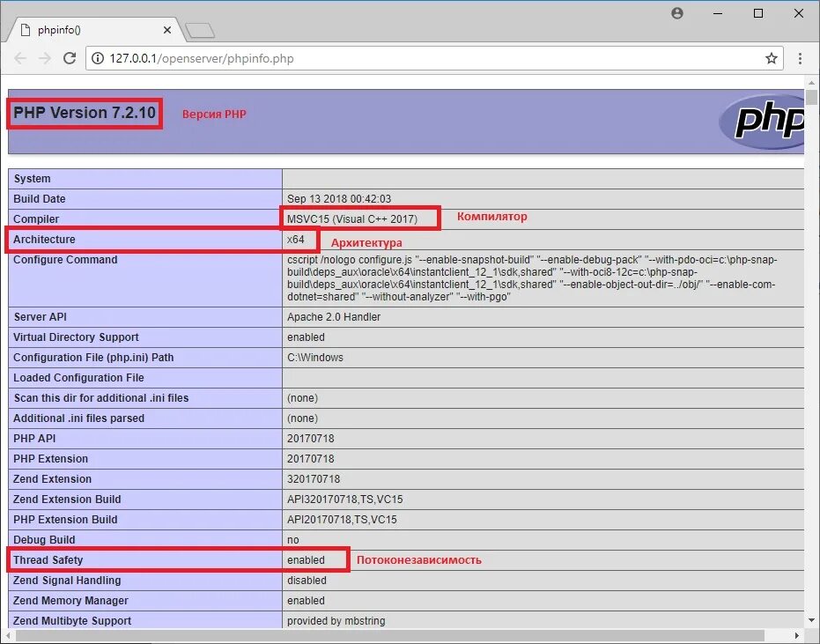The image size is (820, 644).
Task: Click the configure command value text
Action: pos(532,278)
